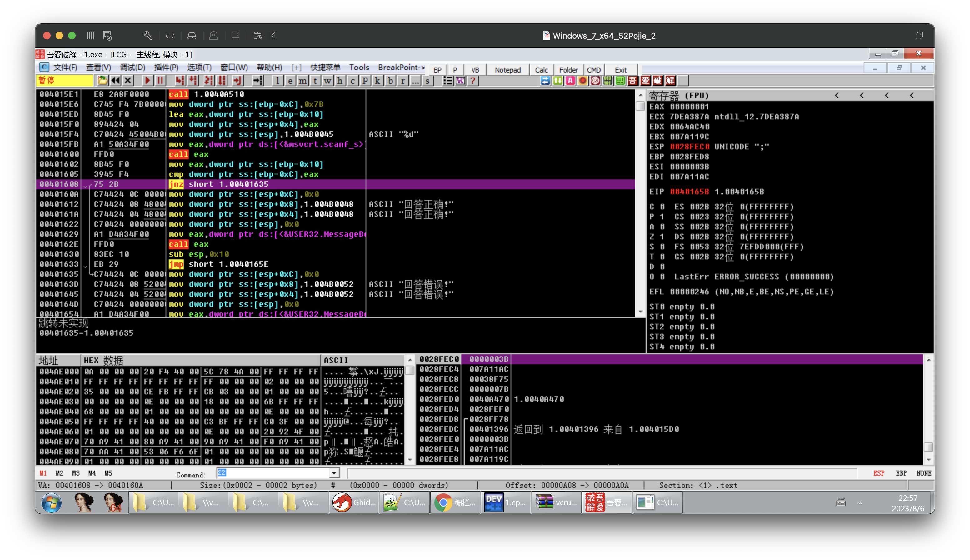This screenshot has width=970, height=560.
Task: Click the first '<' arrow in registers header
Action: coord(837,95)
